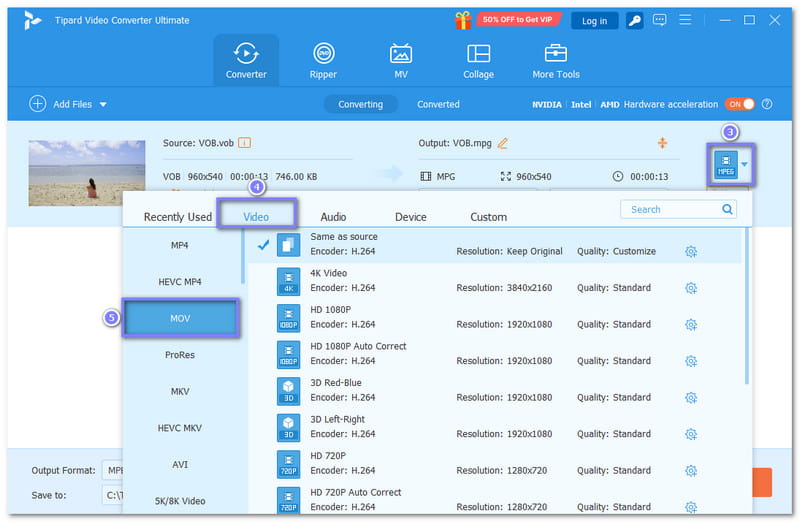Select the Device format tab
The width and height of the screenshot is (800, 522).
[x=411, y=217]
